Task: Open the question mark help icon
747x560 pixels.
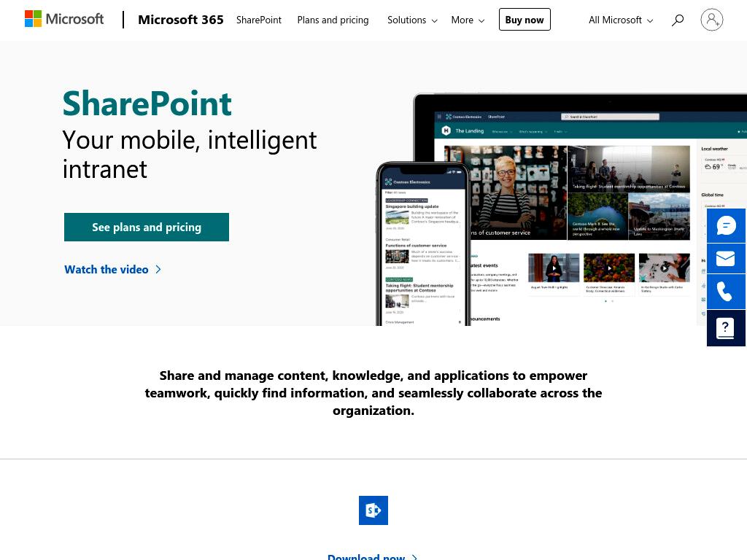Action: coord(726,327)
